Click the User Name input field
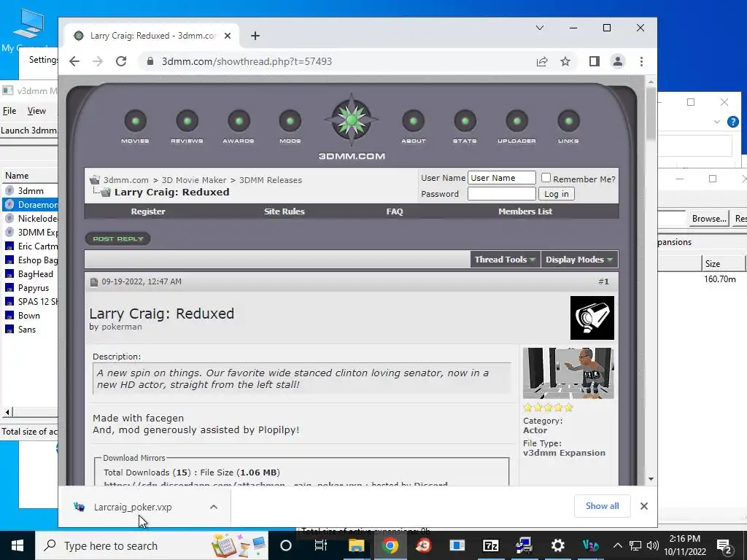 pyautogui.click(x=502, y=178)
